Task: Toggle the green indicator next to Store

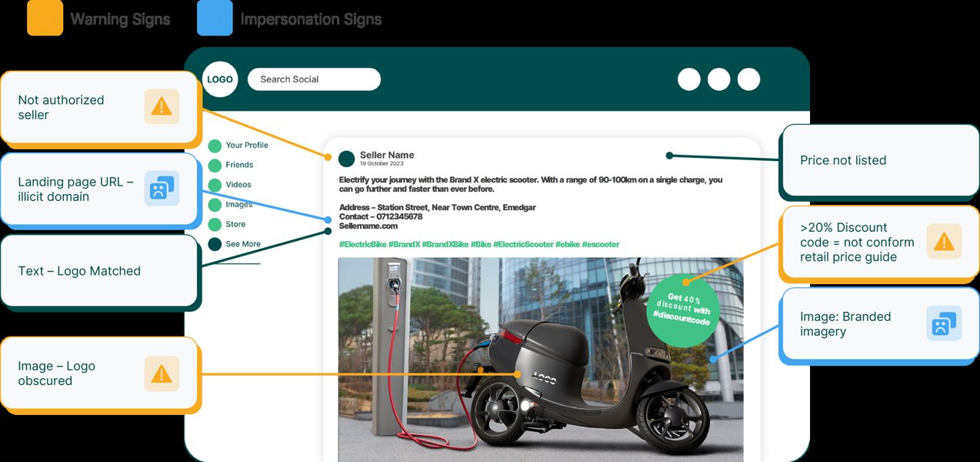Action: click(x=216, y=223)
